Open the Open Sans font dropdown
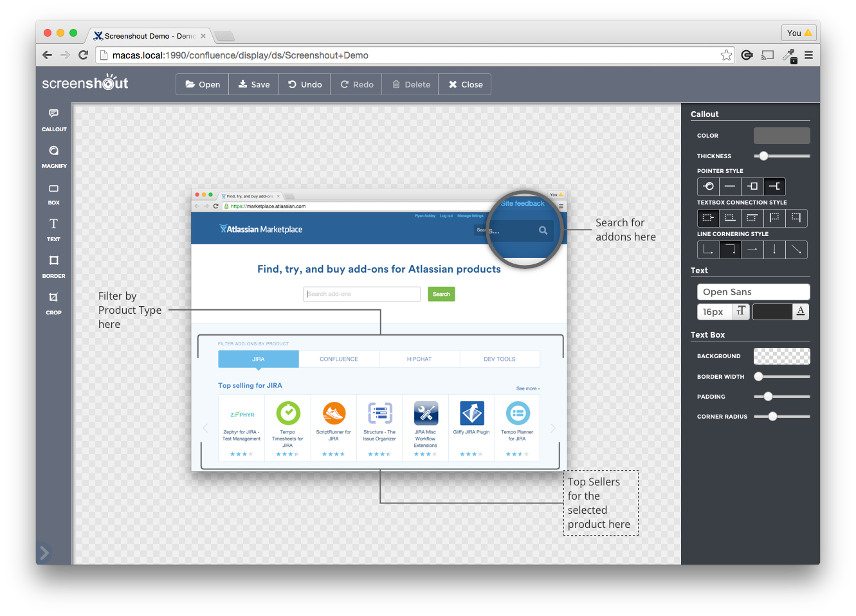Image resolution: width=856 pixels, height=616 pixels. (x=753, y=292)
